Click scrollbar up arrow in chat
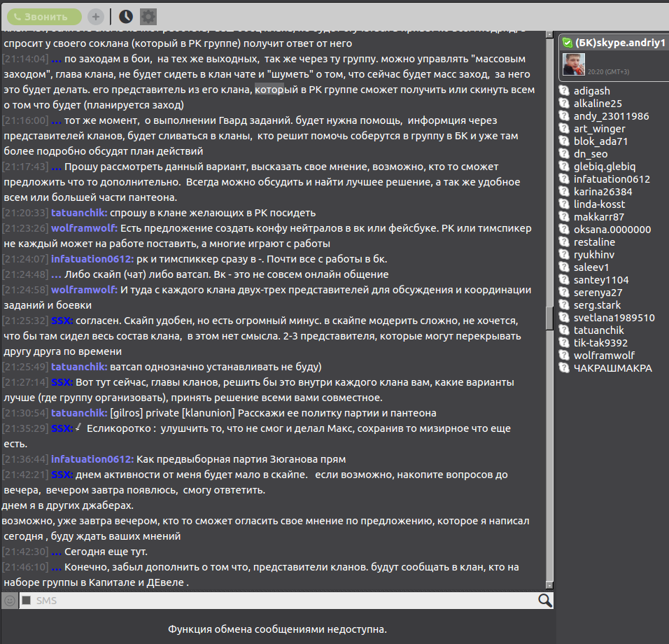This screenshot has height=644, width=669. click(x=549, y=34)
